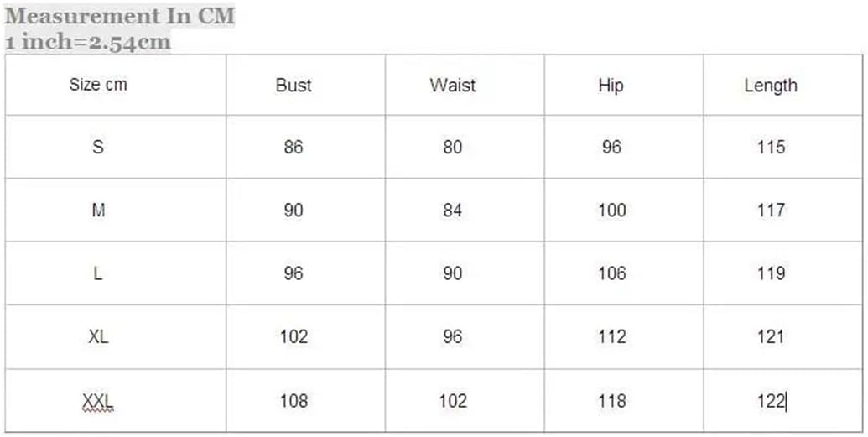The height and width of the screenshot is (437, 868).
Task: Click the 'Measurement In CM' heading text
Action: click(121, 16)
